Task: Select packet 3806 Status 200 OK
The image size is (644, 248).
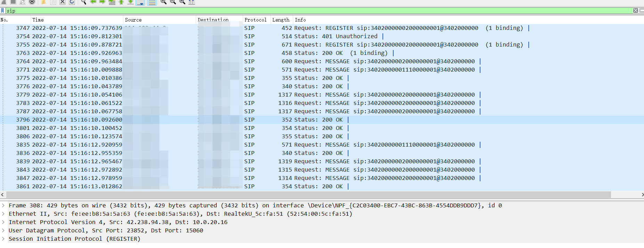Action: [x=322, y=136]
